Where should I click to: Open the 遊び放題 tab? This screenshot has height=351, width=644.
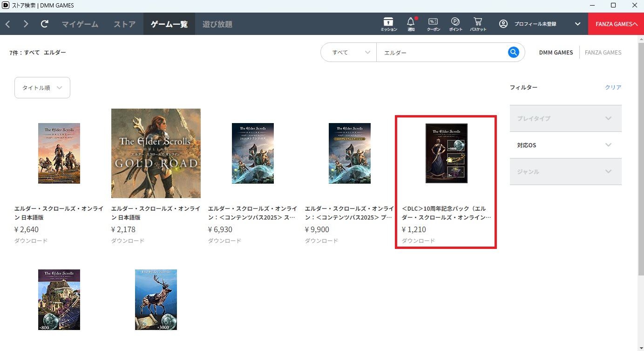point(217,24)
